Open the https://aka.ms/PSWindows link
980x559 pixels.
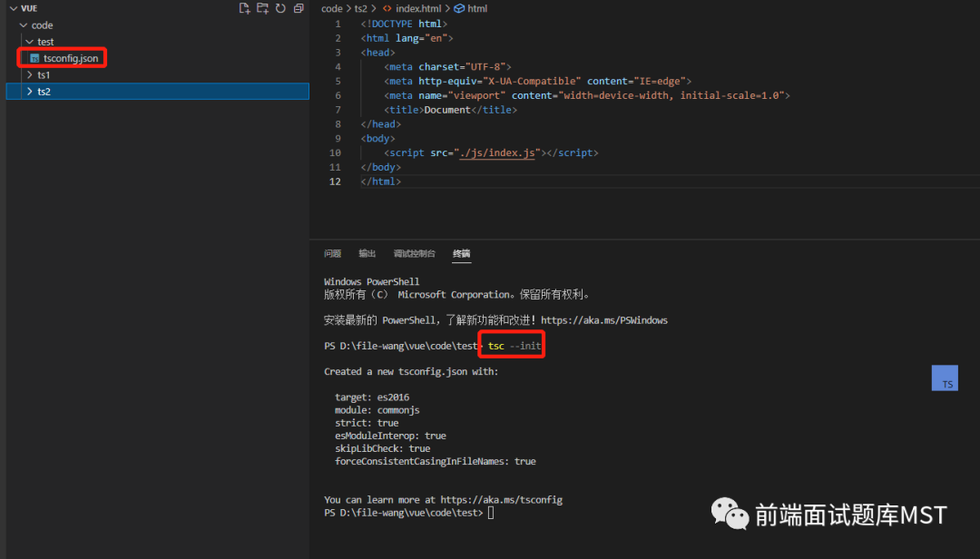[x=603, y=320]
